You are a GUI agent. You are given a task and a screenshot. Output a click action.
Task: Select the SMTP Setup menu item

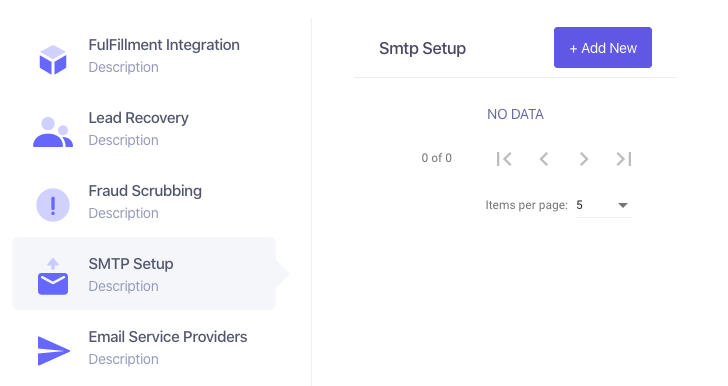pos(144,274)
